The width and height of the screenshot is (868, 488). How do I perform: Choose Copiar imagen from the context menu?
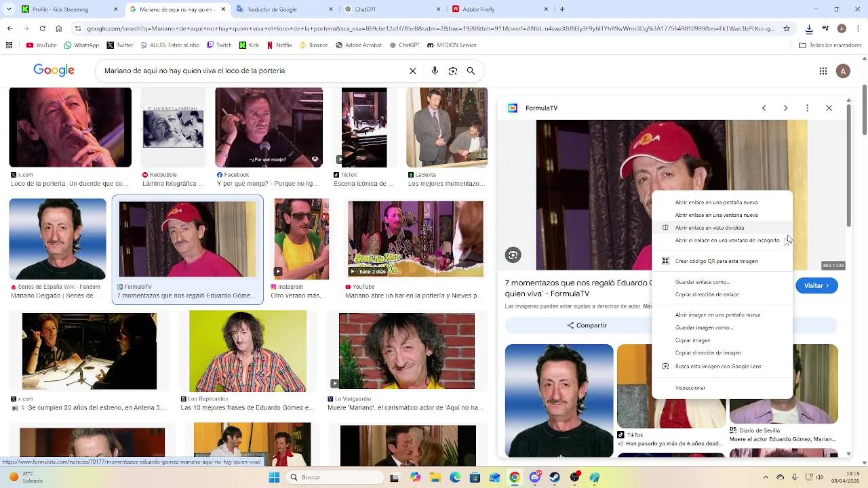tap(722, 340)
